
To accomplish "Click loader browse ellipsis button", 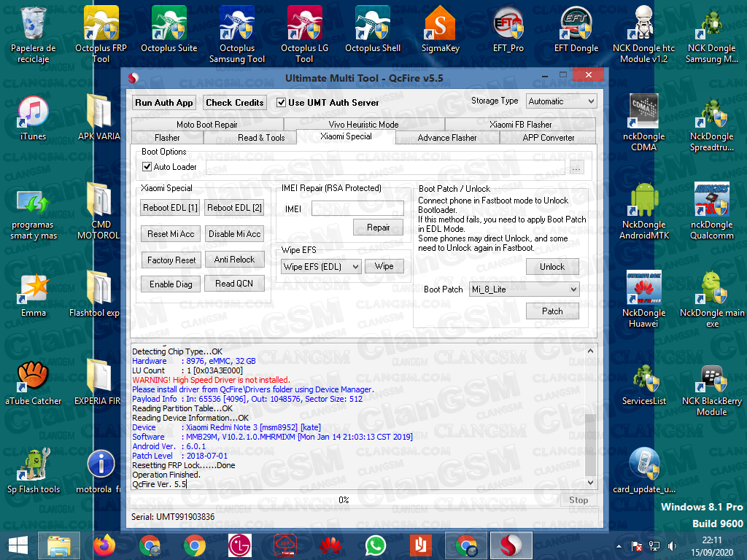I will click(x=576, y=168).
